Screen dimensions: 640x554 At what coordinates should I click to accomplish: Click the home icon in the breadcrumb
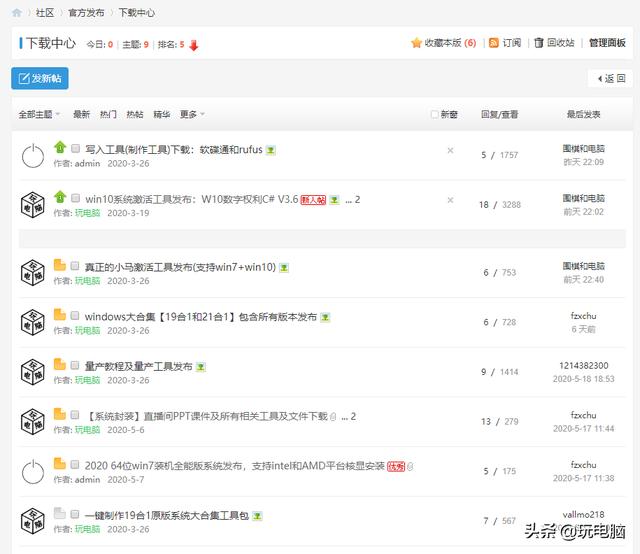(x=17, y=13)
